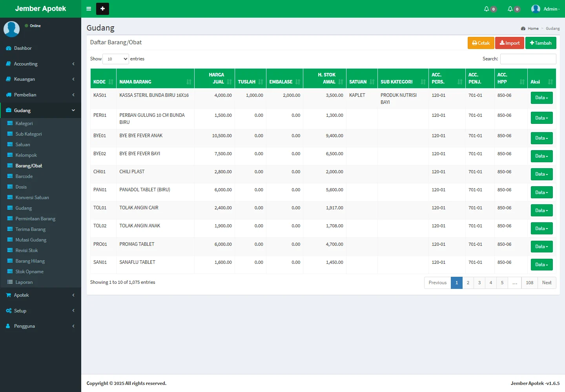Click into the Search input field
Image resolution: width=565 pixels, height=392 pixels.
click(x=528, y=59)
